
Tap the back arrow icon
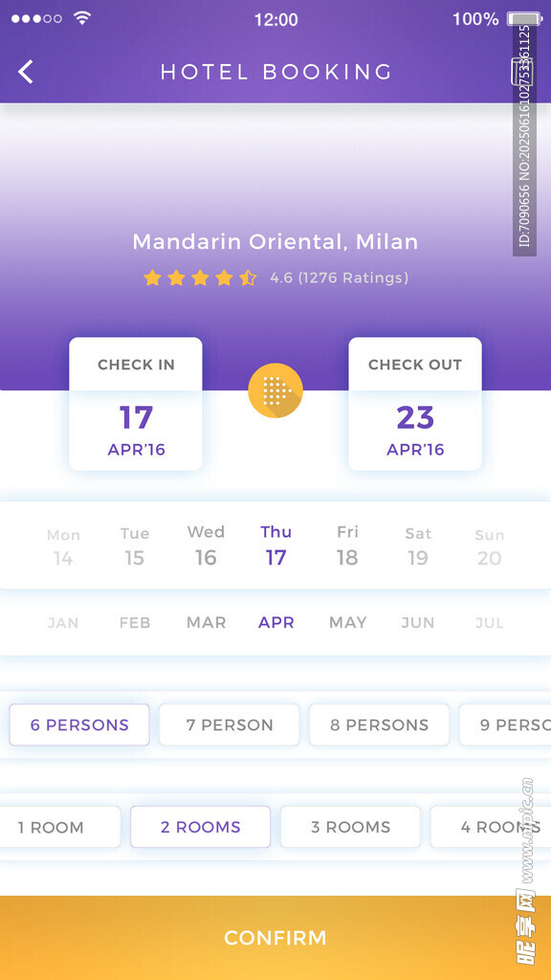(x=26, y=72)
